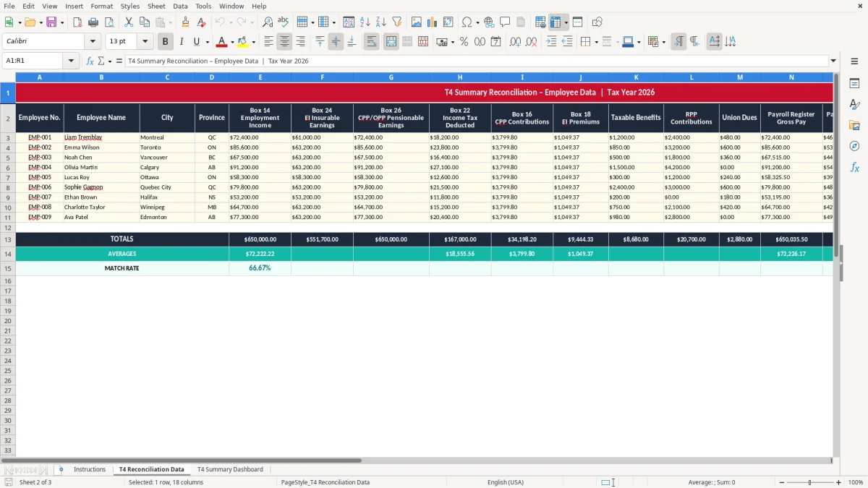Toggle Wrap Text button

tap(371, 42)
